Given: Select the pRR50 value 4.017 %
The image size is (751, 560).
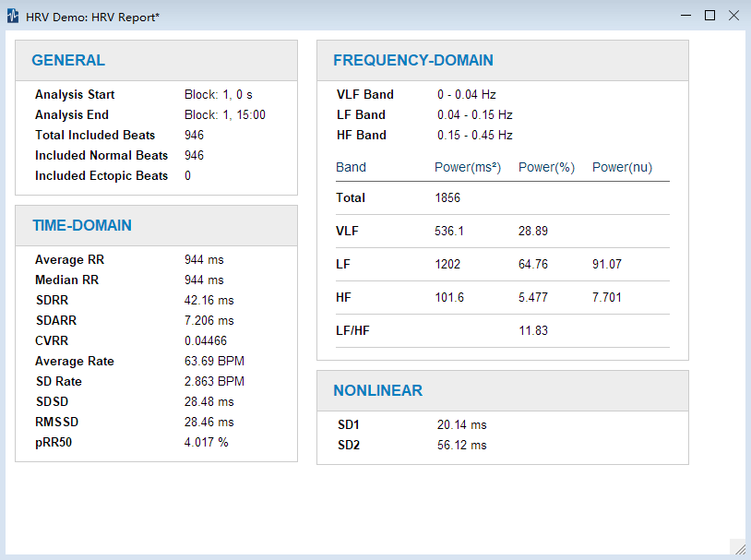Looking at the screenshot, I should pyautogui.click(x=206, y=443).
